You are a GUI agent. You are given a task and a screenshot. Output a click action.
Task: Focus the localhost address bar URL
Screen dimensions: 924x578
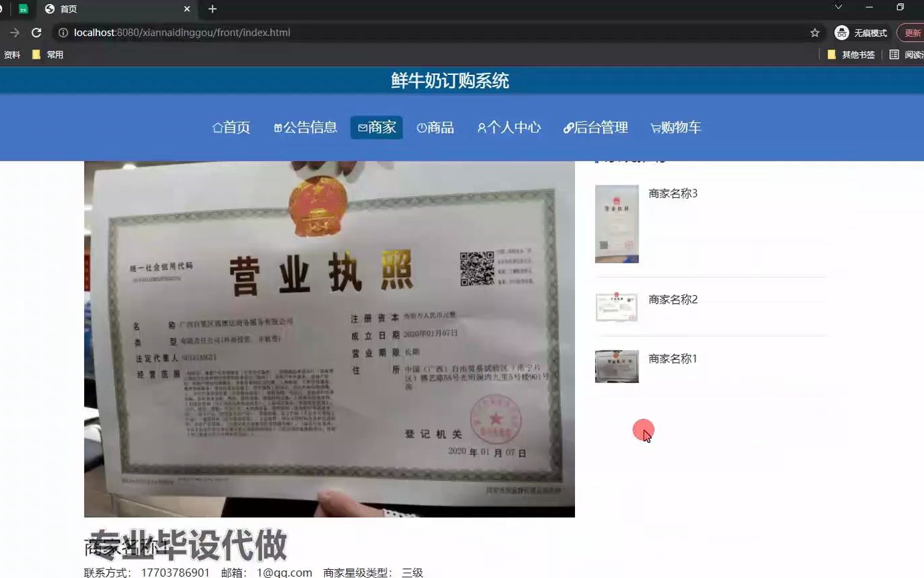click(x=182, y=32)
